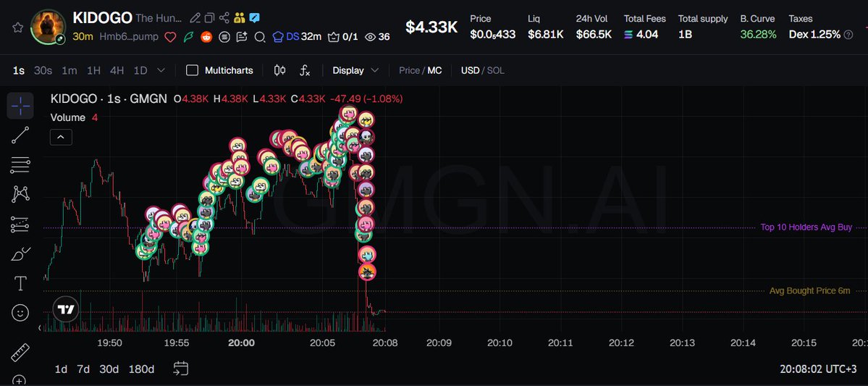Select the brush drawing tool

[x=20, y=254]
